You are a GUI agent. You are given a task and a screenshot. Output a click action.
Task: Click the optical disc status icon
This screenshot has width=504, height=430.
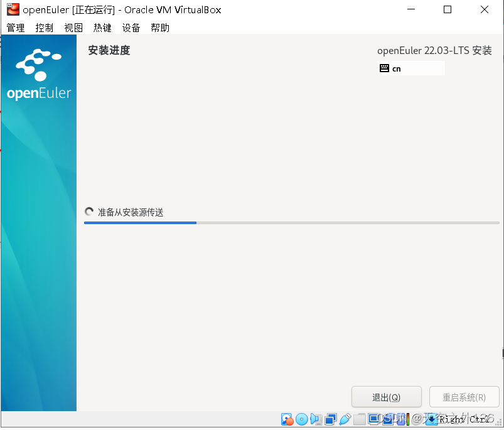[301, 419]
